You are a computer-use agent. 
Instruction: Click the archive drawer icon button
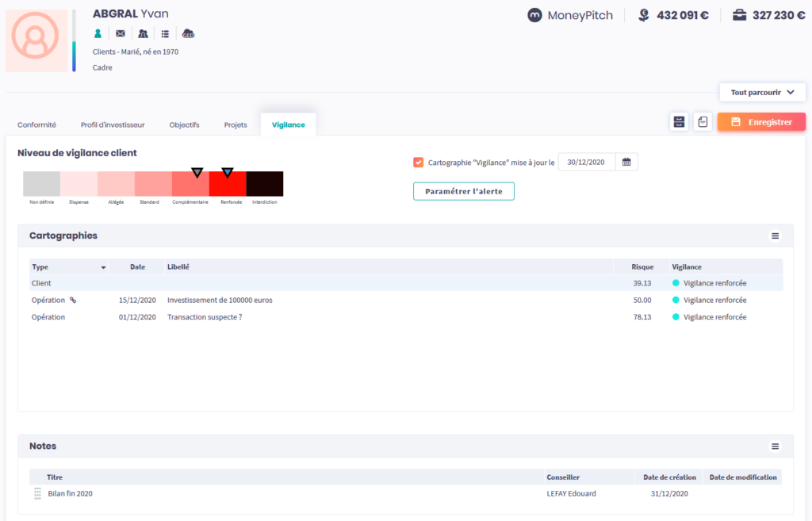tap(679, 122)
